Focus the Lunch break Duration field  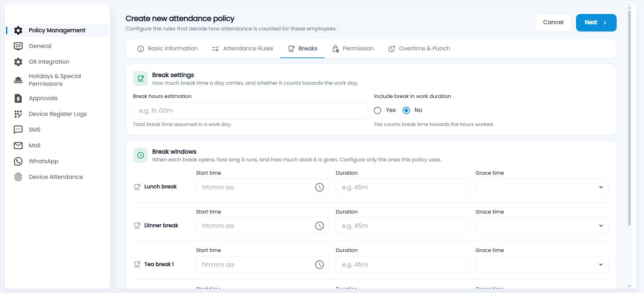click(402, 187)
